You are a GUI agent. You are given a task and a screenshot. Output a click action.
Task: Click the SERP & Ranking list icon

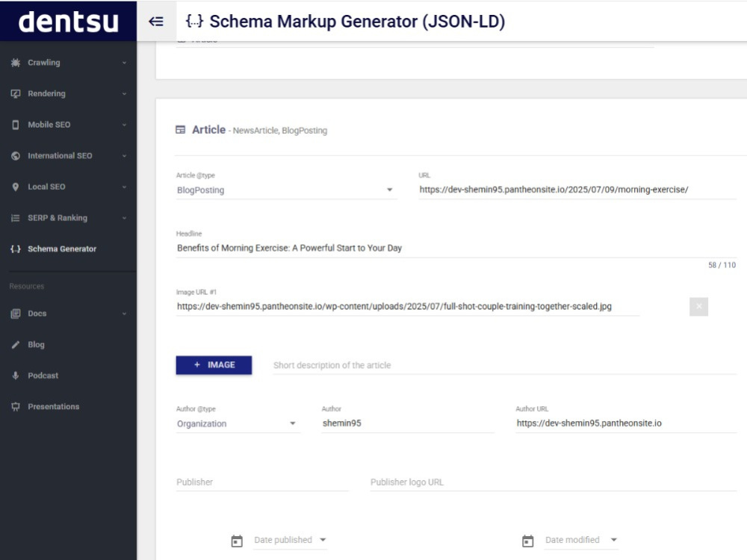click(16, 217)
